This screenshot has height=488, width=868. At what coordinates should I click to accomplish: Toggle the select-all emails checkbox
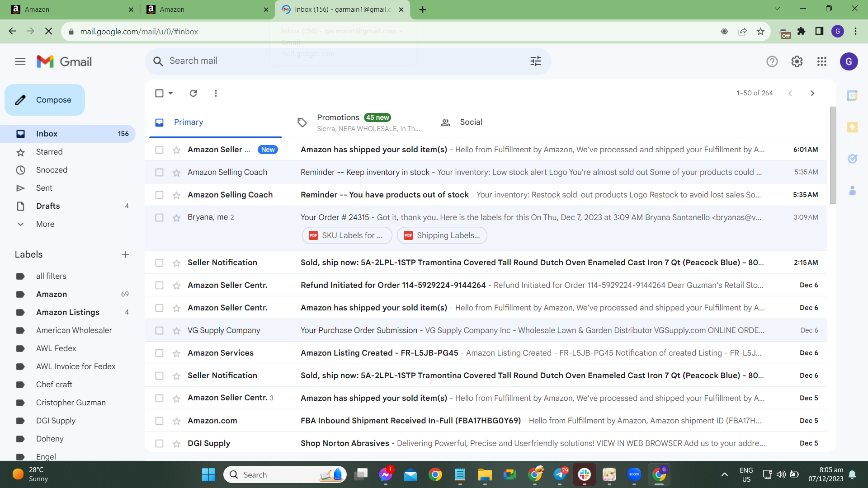tap(159, 93)
